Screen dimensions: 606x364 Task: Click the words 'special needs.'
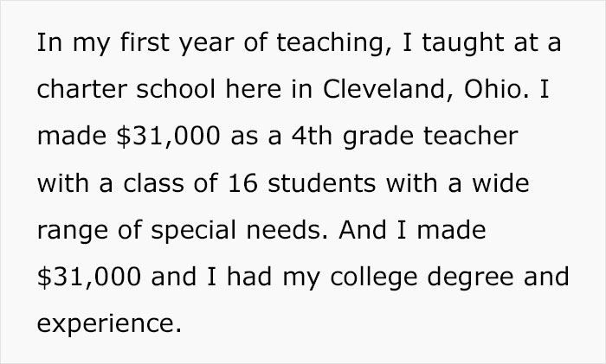(239, 231)
